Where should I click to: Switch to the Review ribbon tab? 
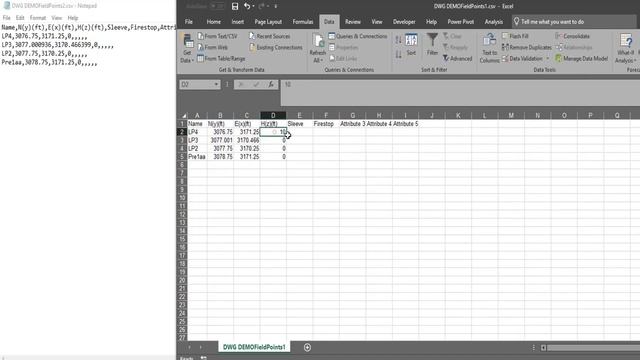tap(353, 22)
